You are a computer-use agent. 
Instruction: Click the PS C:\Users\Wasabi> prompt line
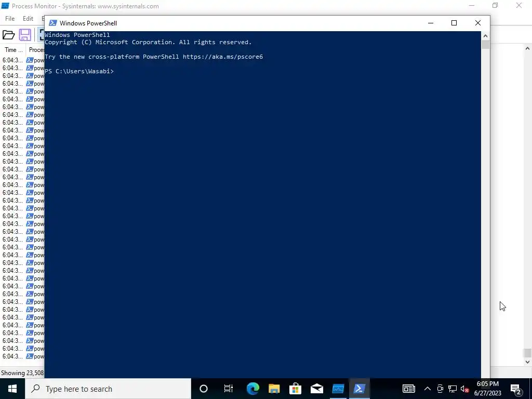79,71
